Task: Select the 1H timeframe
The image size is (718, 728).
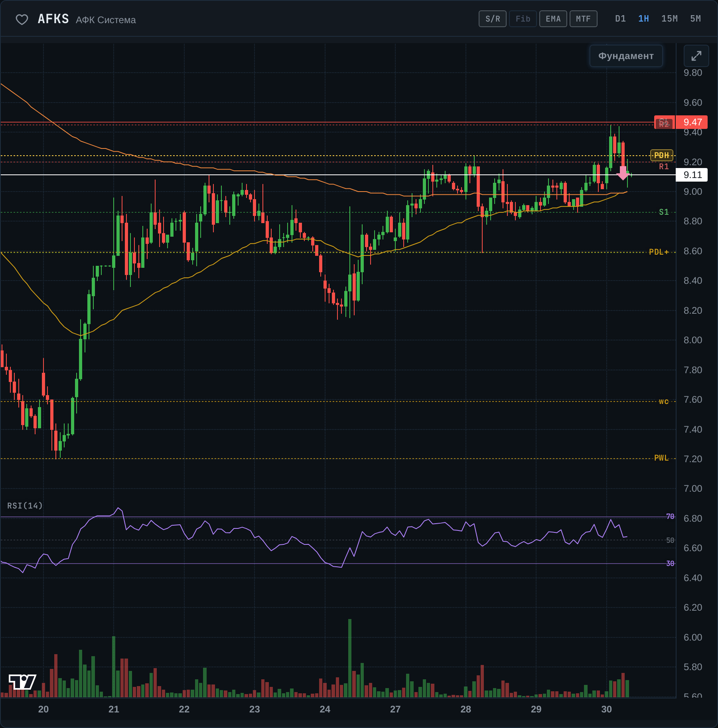Action: pyautogui.click(x=644, y=19)
